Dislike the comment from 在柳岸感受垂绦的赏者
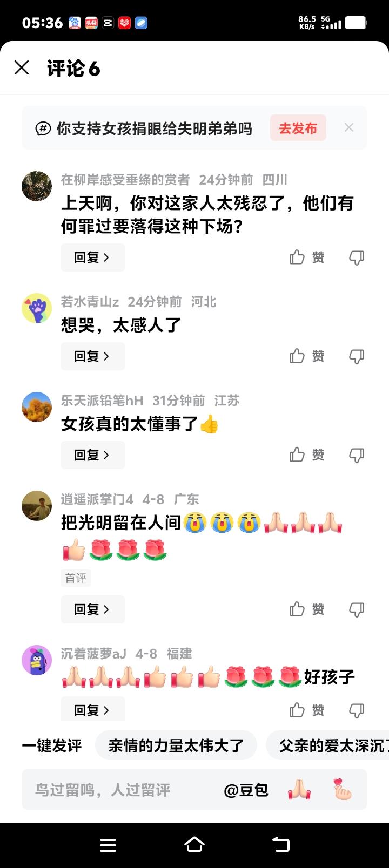The image size is (389, 868). coord(357,257)
